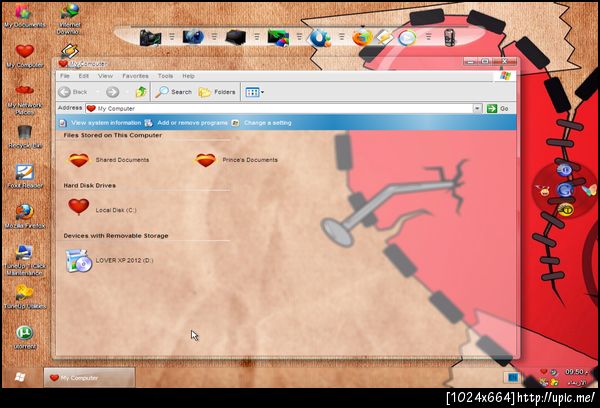600x408 pixels.
Task: Open the View menu
Action: tap(105, 76)
